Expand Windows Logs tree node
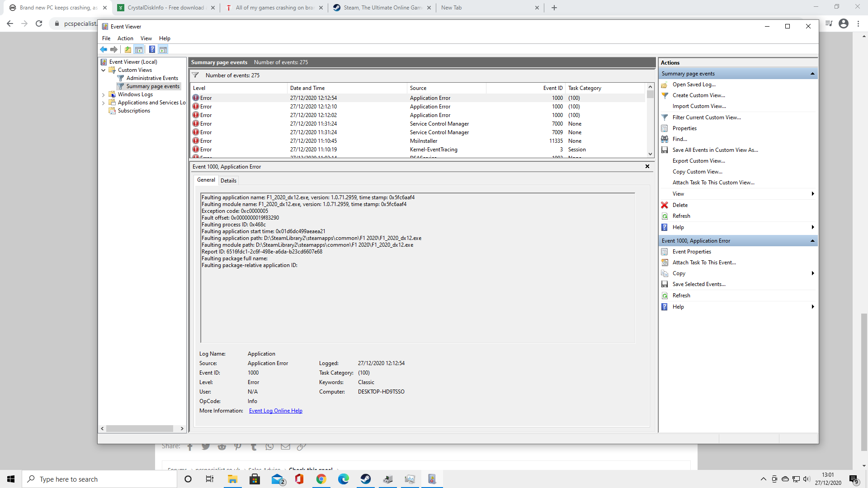Screen dimensions: 868x488 (x=104, y=95)
